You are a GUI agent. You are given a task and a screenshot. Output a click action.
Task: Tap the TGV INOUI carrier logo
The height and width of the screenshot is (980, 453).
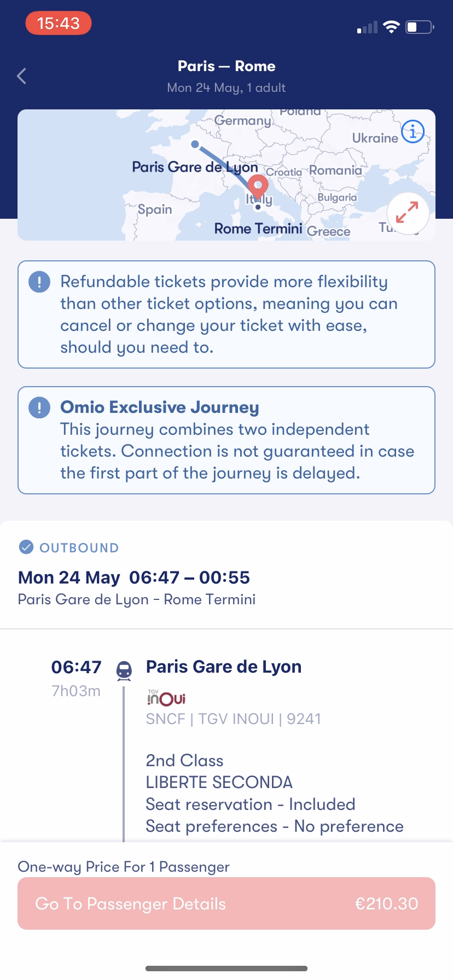[x=166, y=698]
